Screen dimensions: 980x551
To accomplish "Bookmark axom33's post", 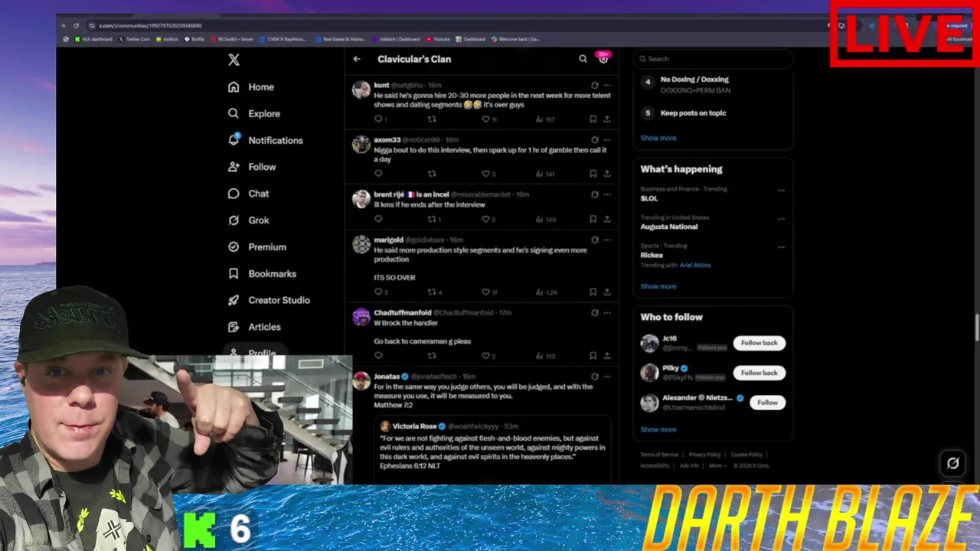I will [593, 174].
